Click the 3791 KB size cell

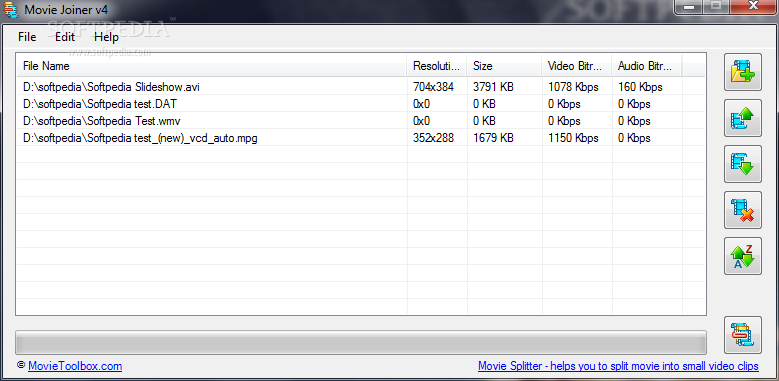point(493,87)
